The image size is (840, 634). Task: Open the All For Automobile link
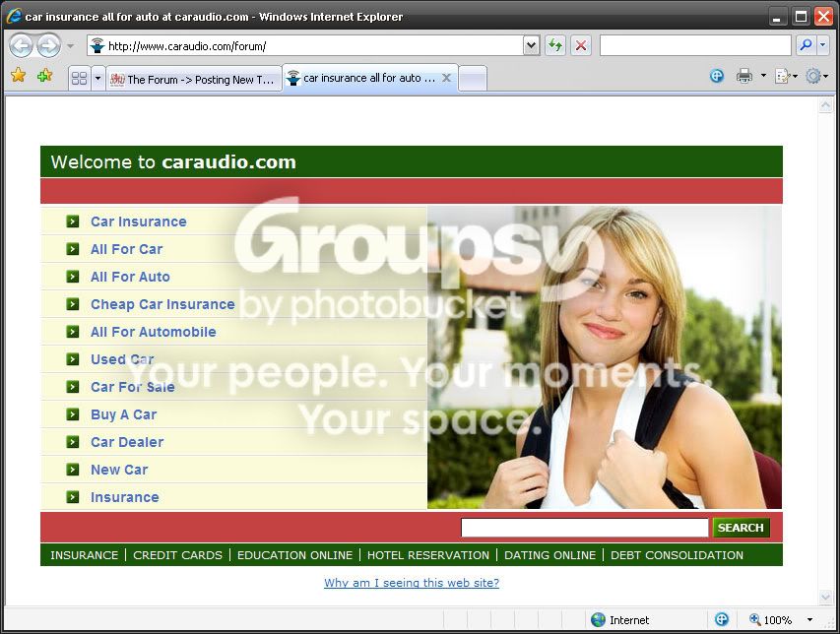pyautogui.click(x=154, y=332)
